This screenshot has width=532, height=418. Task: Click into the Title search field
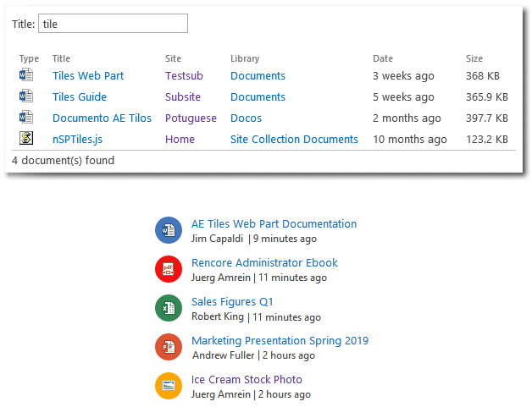(x=113, y=24)
